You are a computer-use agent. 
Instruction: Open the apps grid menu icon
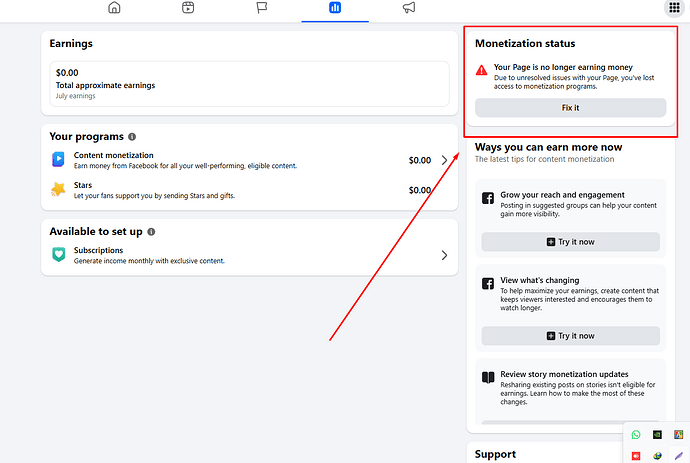(674, 7)
